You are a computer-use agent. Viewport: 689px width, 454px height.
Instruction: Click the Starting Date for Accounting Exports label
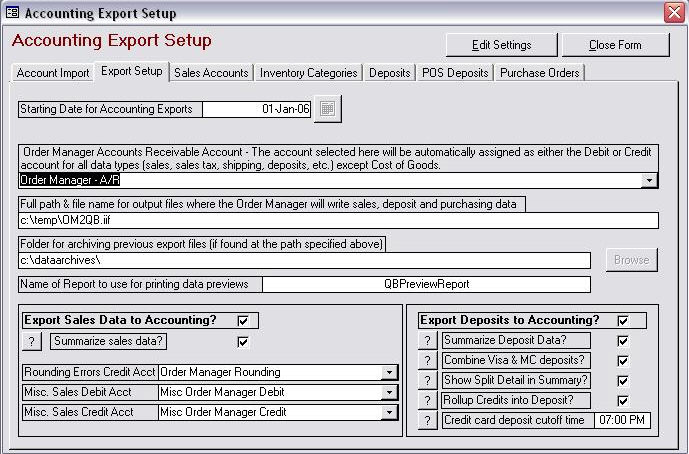(x=110, y=109)
